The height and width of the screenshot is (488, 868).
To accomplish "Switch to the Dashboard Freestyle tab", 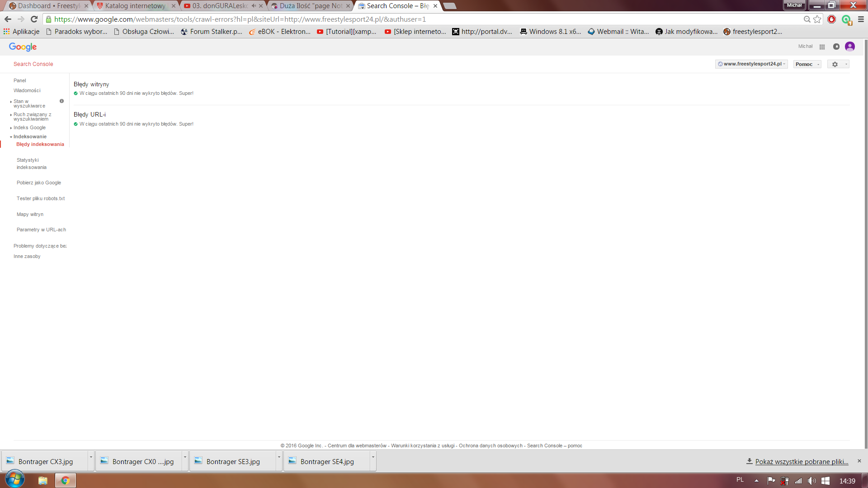I will coord(47,6).
